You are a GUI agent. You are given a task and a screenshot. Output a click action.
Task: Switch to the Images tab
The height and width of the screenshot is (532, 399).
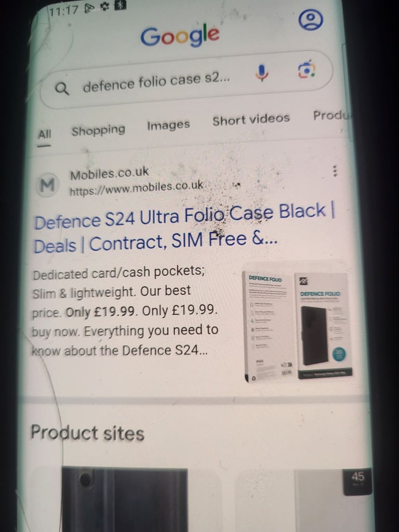point(168,125)
